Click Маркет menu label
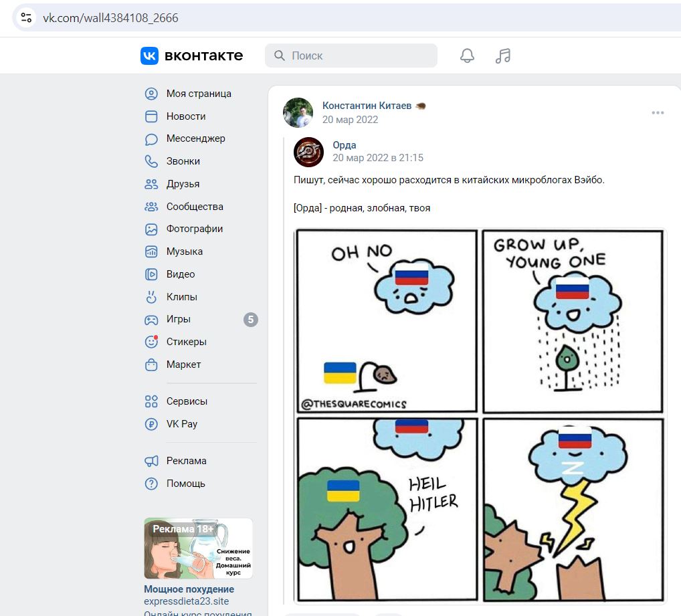The height and width of the screenshot is (616, 681). (184, 365)
